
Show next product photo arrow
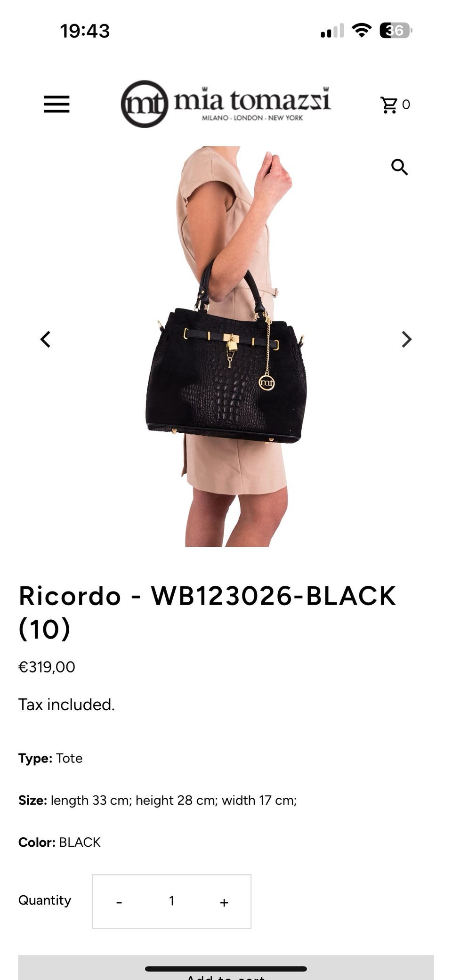[x=406, y=339]
